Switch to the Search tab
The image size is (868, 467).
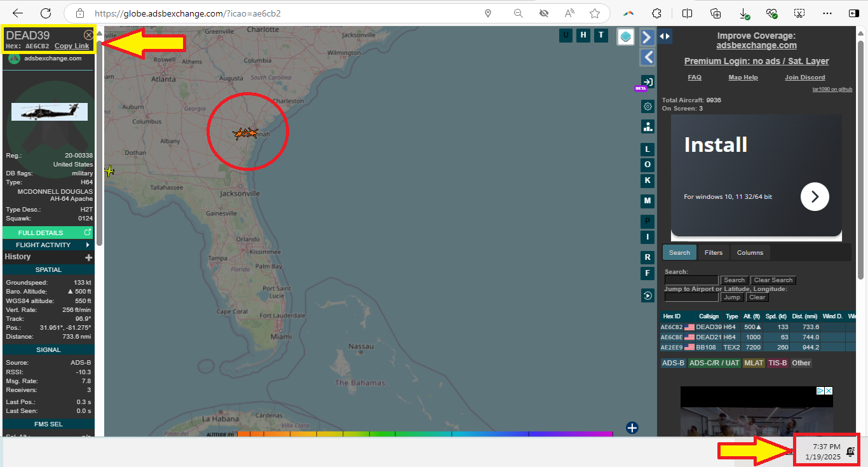(679, 252)
